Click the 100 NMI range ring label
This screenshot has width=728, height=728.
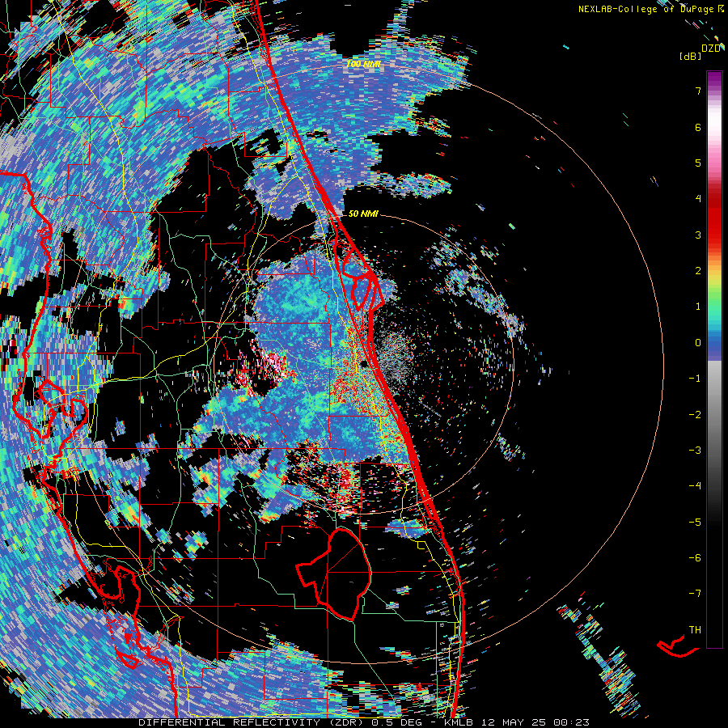point(363,64)
